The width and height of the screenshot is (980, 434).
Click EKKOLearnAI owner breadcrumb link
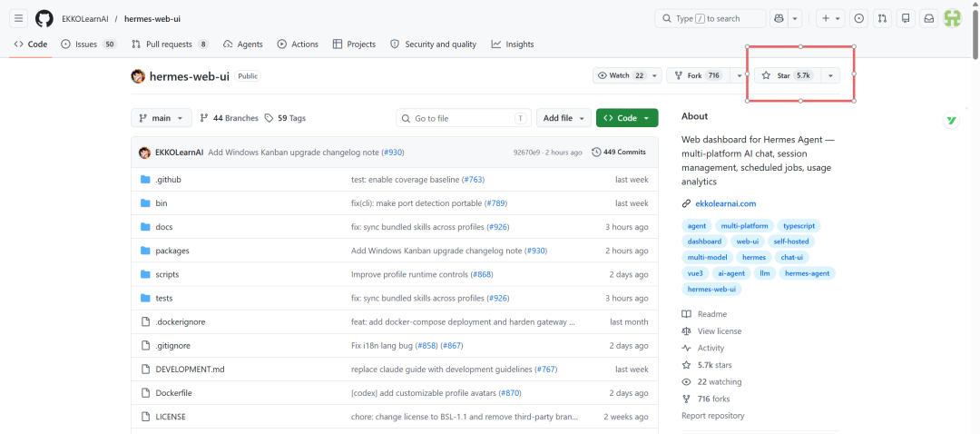pyautogui.click(x=85, y=19)
